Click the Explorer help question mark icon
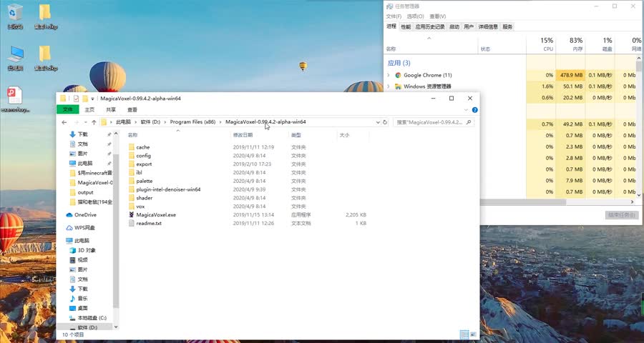This screenshot has width=644, height=343. [474, 110]
